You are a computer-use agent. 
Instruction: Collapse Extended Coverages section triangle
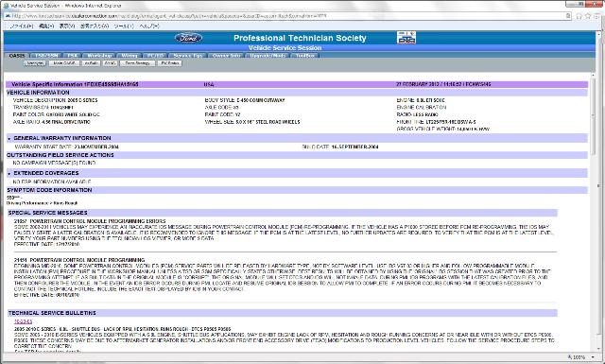click(9, 174)
